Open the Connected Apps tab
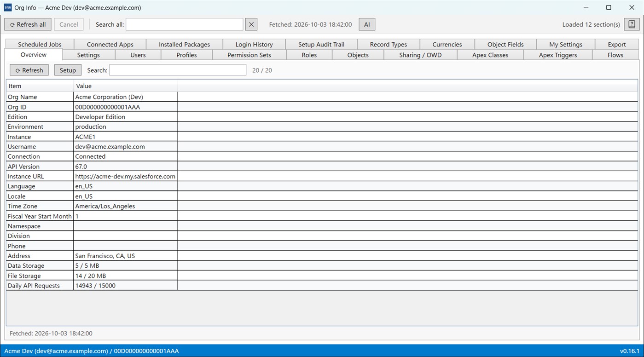 [110, 44]
